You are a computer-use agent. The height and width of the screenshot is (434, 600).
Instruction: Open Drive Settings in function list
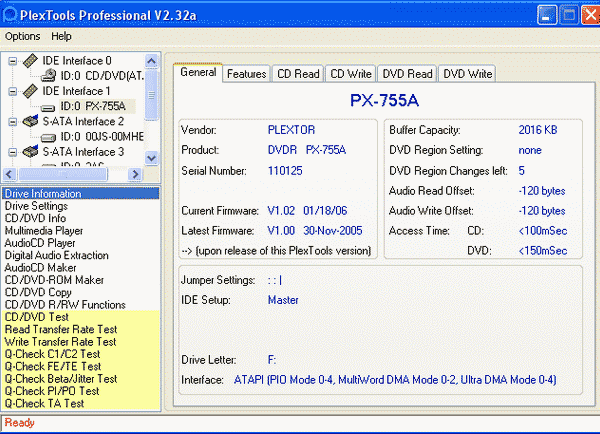coord(81,206)
